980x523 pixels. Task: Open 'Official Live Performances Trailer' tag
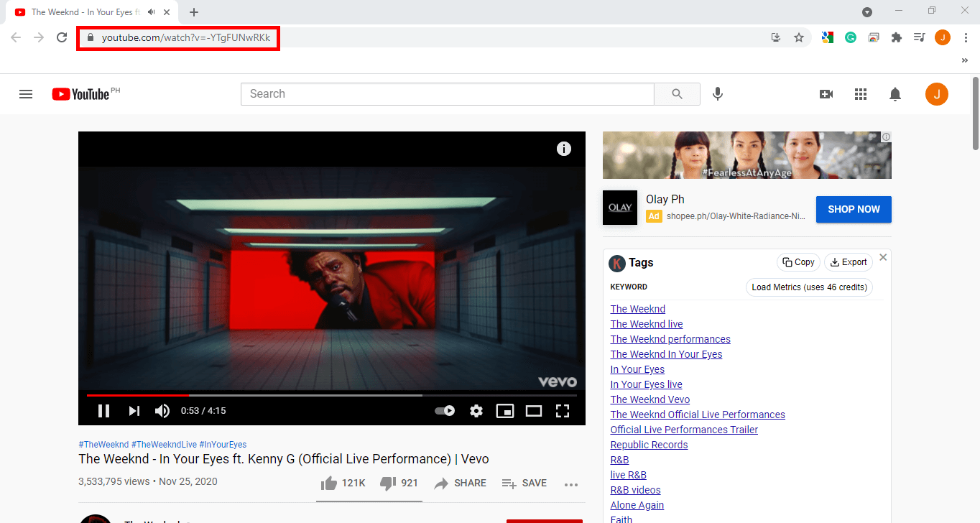coord(684,430)
